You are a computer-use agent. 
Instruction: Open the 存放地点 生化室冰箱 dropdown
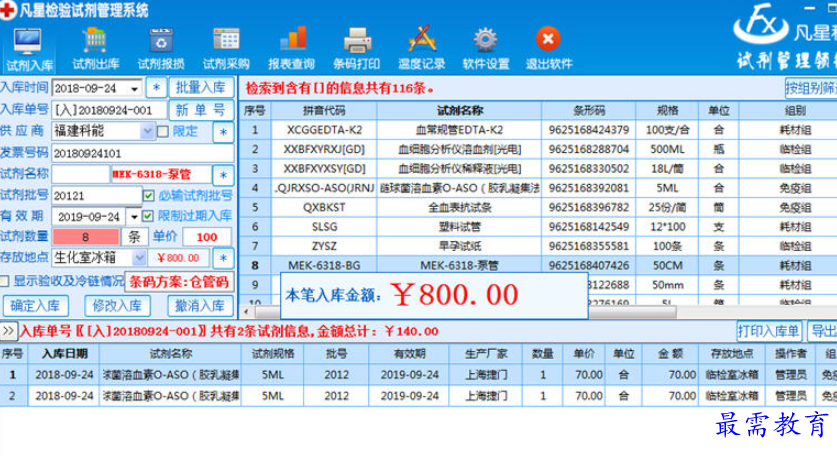[x=139, y=258]
